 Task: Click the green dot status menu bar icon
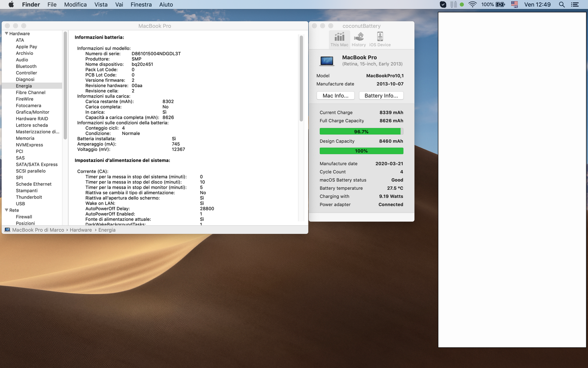(x=462, y=4)
